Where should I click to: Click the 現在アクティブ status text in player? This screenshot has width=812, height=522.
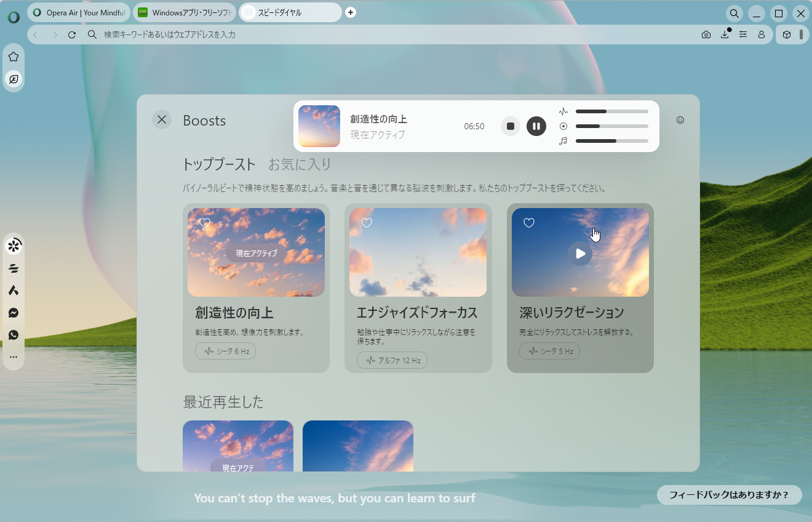point(378,134)
